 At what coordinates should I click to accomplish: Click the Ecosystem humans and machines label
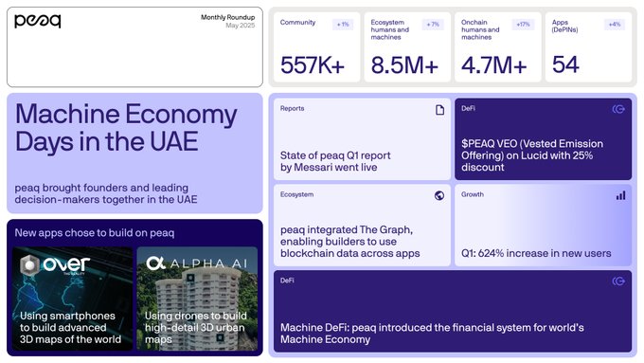click(x=390, y=29)
